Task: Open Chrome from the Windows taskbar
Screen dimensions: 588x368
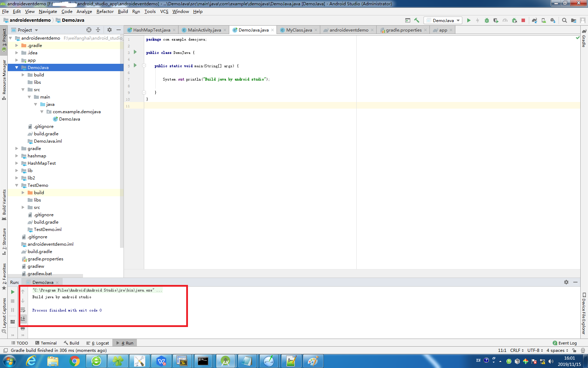Action: point(74,361)
